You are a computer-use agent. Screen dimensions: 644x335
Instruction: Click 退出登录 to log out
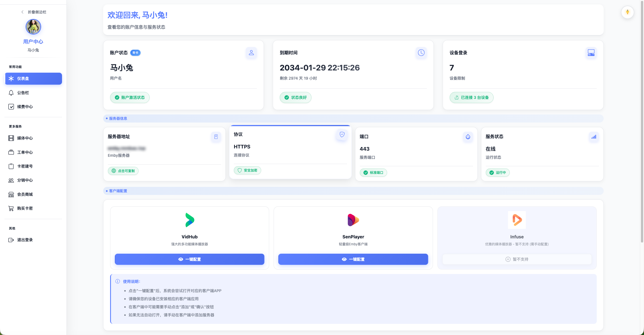pos(25,240)
